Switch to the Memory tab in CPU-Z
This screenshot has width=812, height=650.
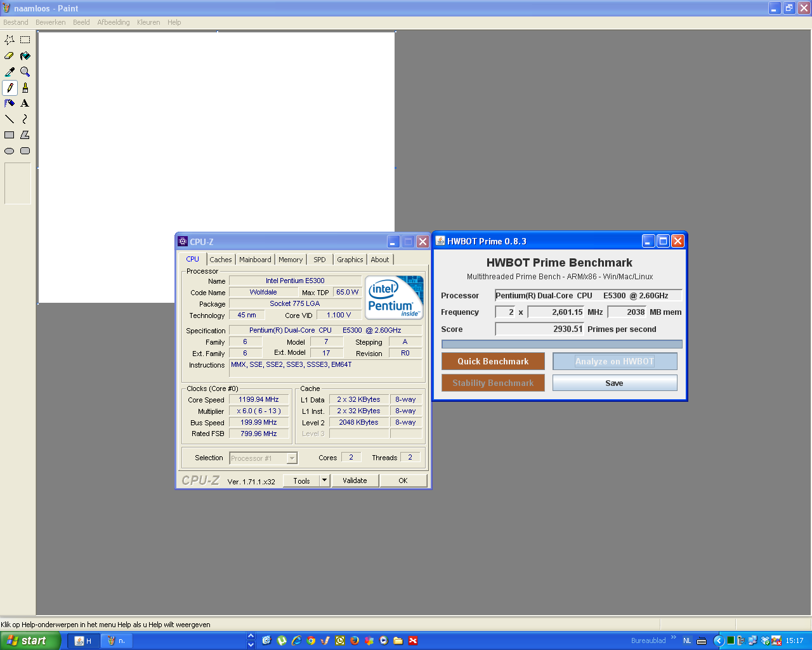tap(291, 260)
